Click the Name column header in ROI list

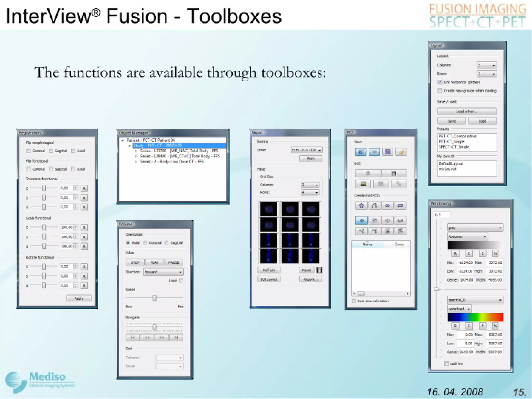point(367,244)
